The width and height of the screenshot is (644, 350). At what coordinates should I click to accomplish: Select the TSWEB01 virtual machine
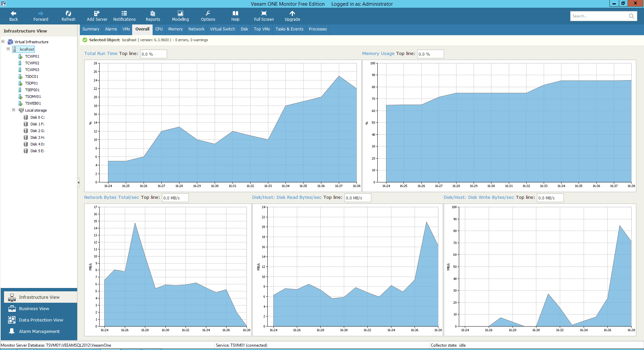(33, 103)
